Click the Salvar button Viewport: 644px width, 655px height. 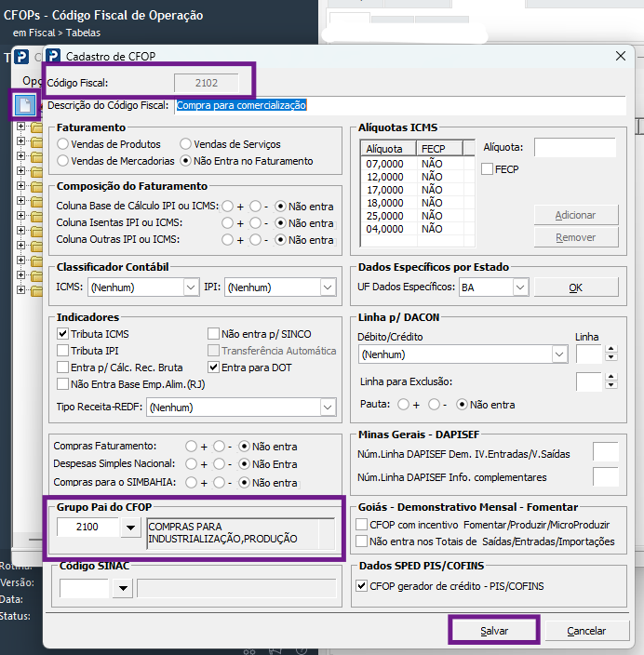point(494,631)
